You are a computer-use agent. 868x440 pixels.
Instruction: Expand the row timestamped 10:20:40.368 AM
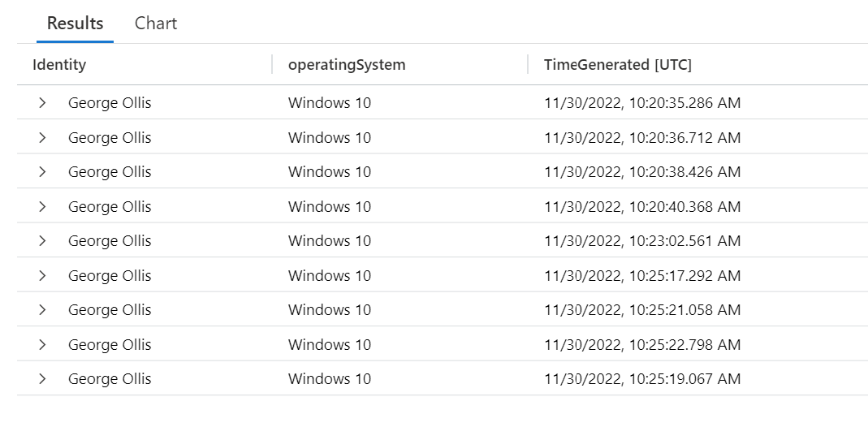tap(42, 207)
